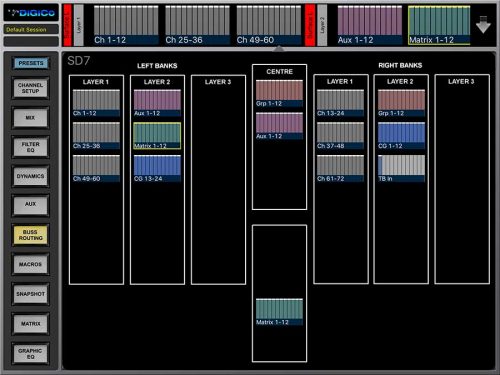Screen dimensions: 500x375
Task: Choose the Matrix 1-12 bank in Left Layer 2
Action: (x=157, y=136)
